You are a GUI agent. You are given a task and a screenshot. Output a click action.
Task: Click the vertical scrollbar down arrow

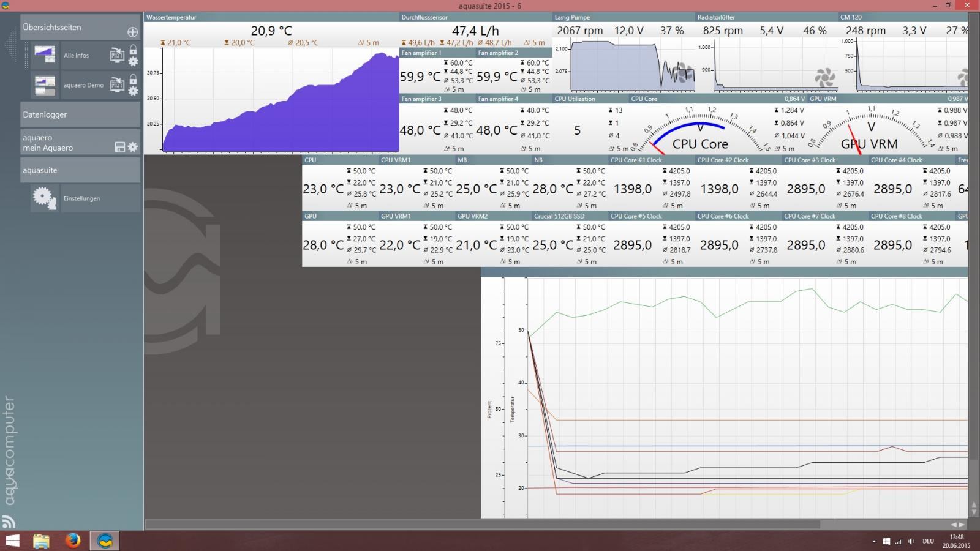(974, 512)
